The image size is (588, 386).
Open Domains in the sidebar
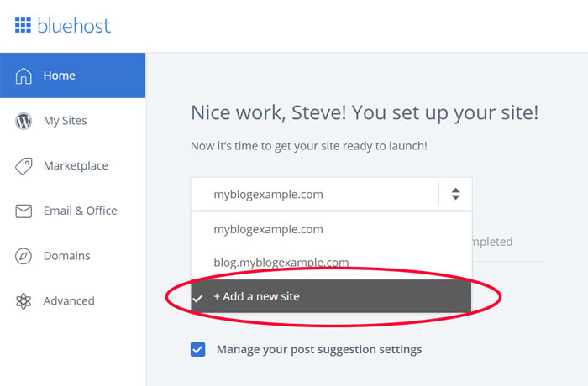[66, 256]
